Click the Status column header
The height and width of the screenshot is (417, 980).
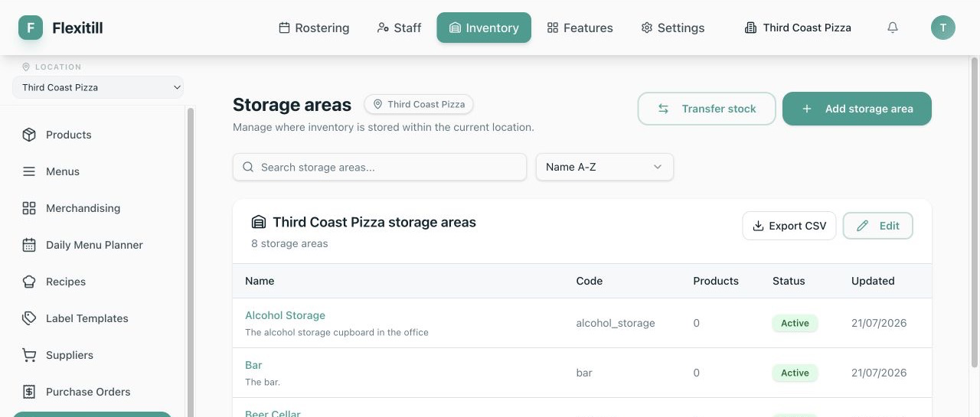point(789,281)
